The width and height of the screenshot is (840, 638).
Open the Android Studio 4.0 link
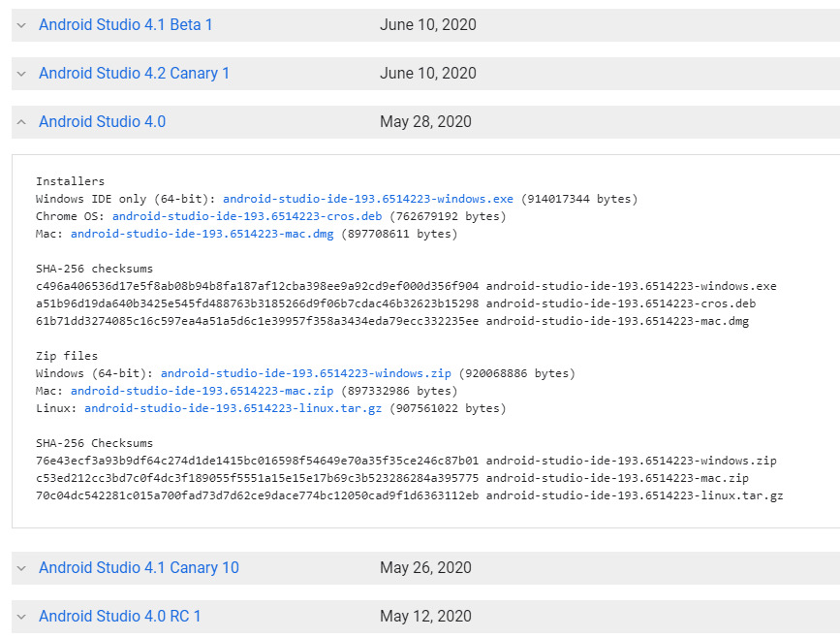[x=102, y=121]
